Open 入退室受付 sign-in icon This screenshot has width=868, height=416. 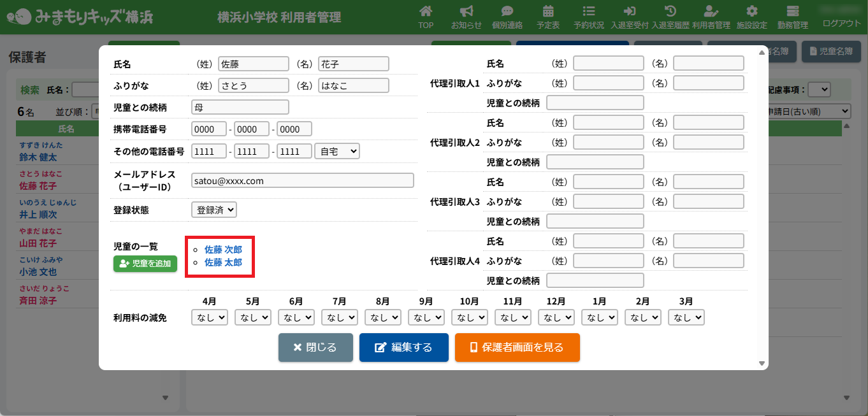point(629,11)
